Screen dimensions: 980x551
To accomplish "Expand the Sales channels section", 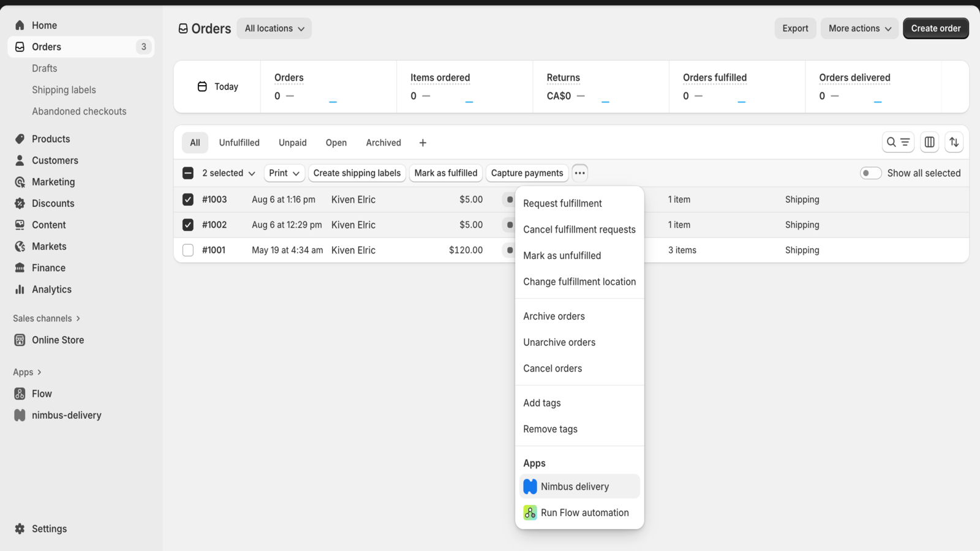I will (47, 318).
